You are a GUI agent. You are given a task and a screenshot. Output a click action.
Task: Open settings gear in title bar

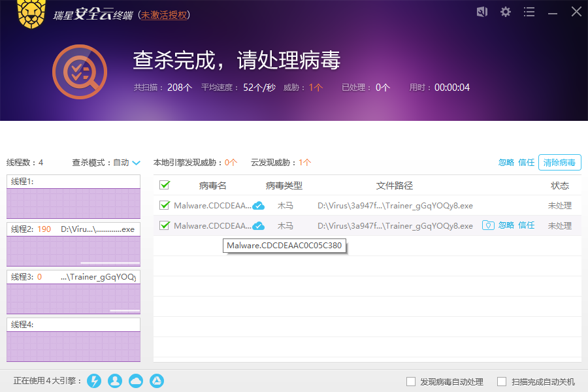tap(506, 12)
